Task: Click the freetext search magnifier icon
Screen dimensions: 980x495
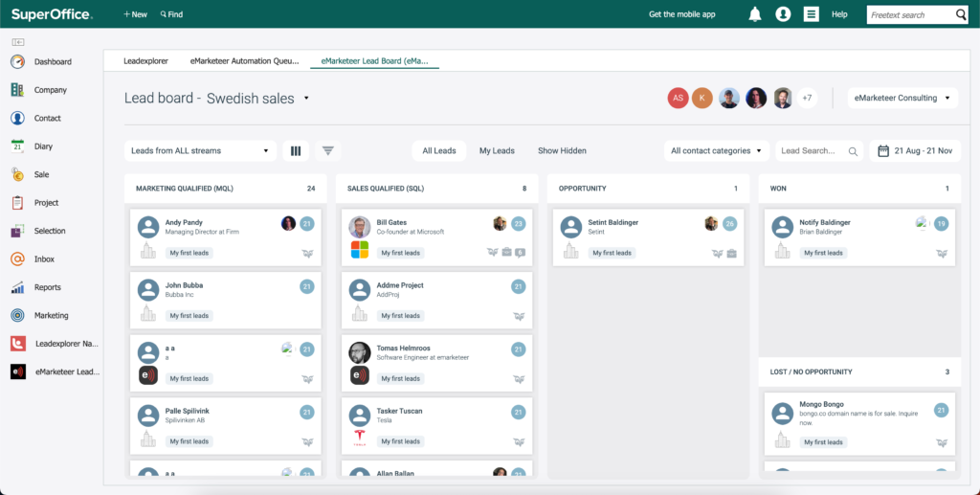Action: (x=961, y=15)
